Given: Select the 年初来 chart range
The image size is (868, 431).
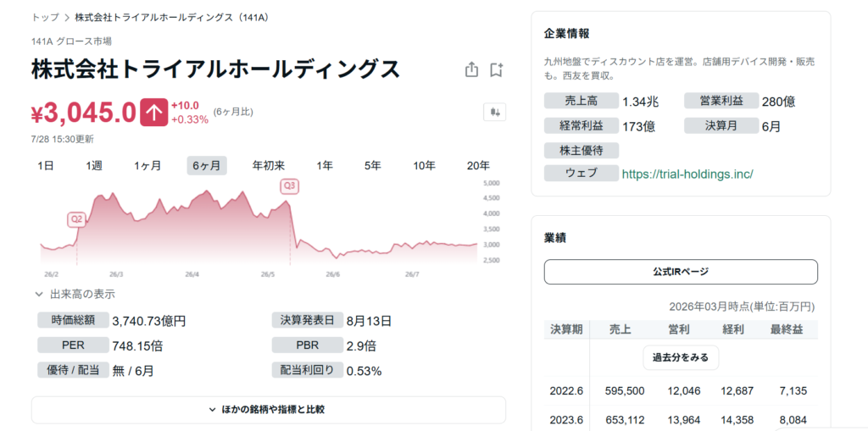Looking at the screenshot, I should 268,165.
